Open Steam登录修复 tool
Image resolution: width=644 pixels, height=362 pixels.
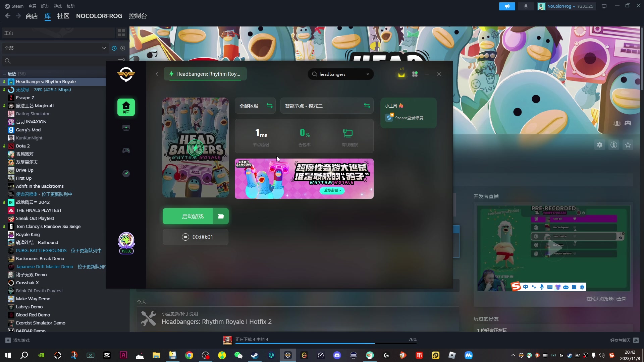pyautogui.click(x=405, y=118)
